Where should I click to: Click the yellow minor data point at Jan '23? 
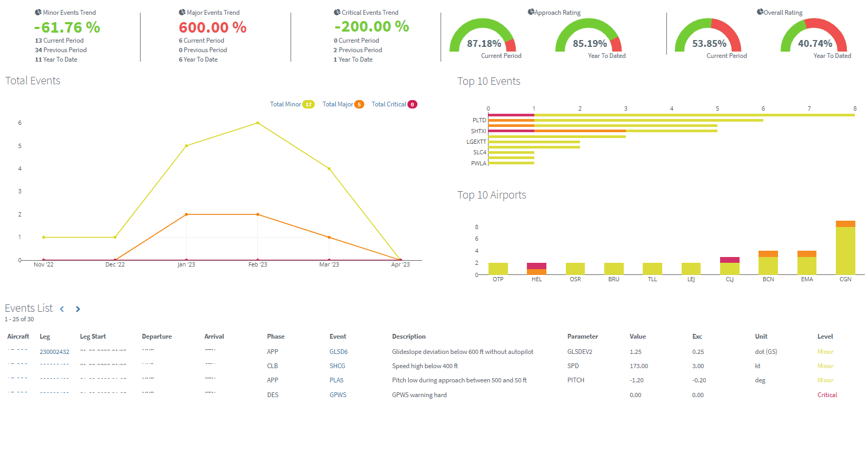click(x=186, y=146)
